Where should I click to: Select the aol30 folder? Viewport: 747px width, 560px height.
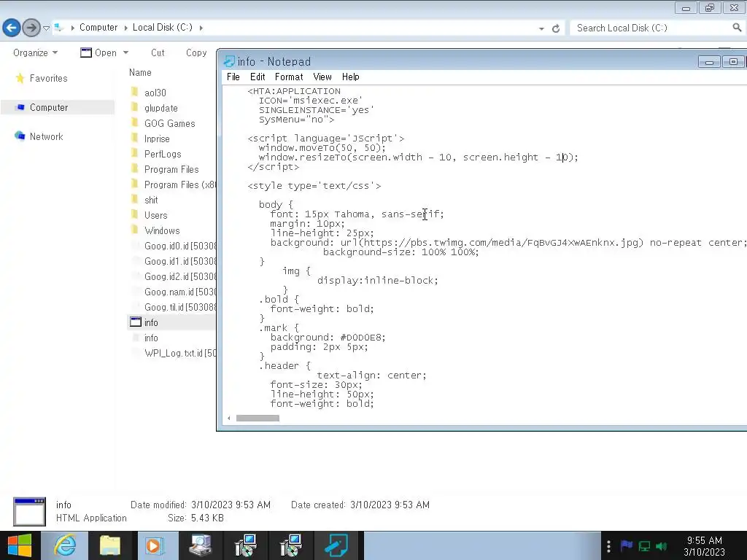tap(155, 93)
